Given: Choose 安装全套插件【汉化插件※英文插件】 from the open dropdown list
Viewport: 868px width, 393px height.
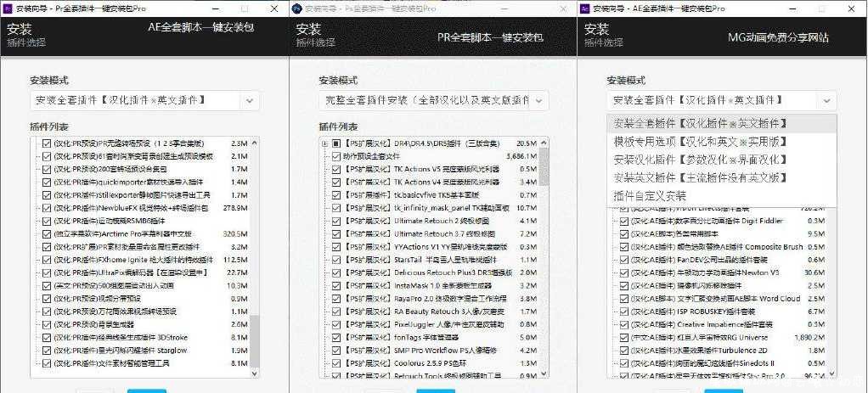Looking at the screenshot, I should [722, 123].
